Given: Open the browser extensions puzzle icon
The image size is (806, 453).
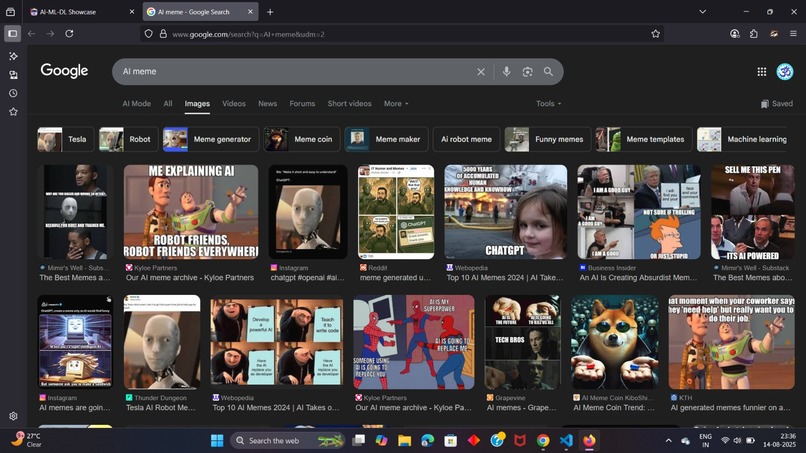Looking at the screenshot, I should pos(754,34).
